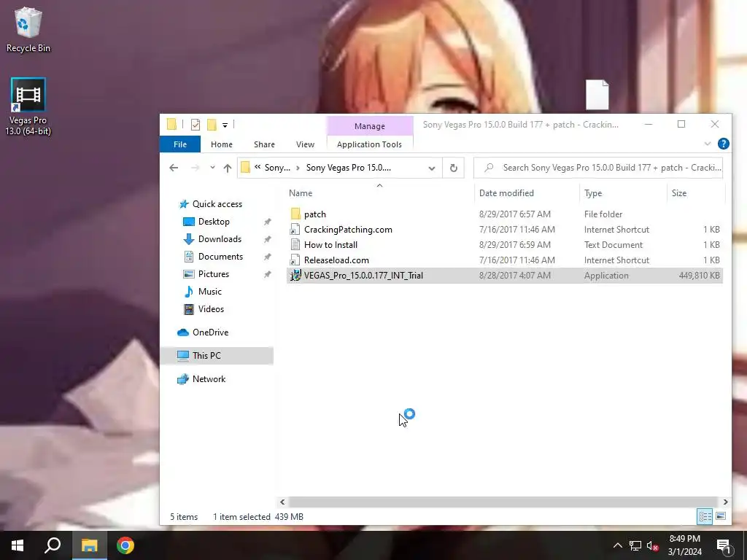Switch to the Home ribbon tab

(222, 144)
